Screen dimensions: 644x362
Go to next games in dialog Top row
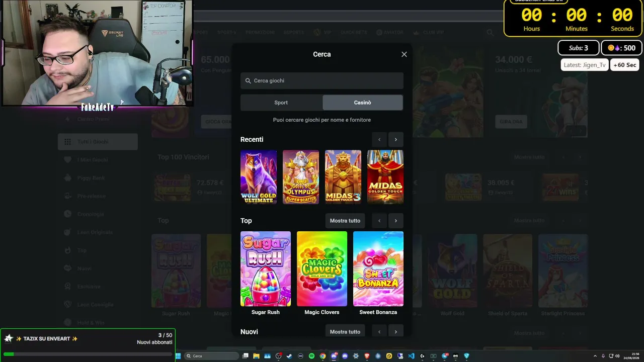(x=395, y=221)
